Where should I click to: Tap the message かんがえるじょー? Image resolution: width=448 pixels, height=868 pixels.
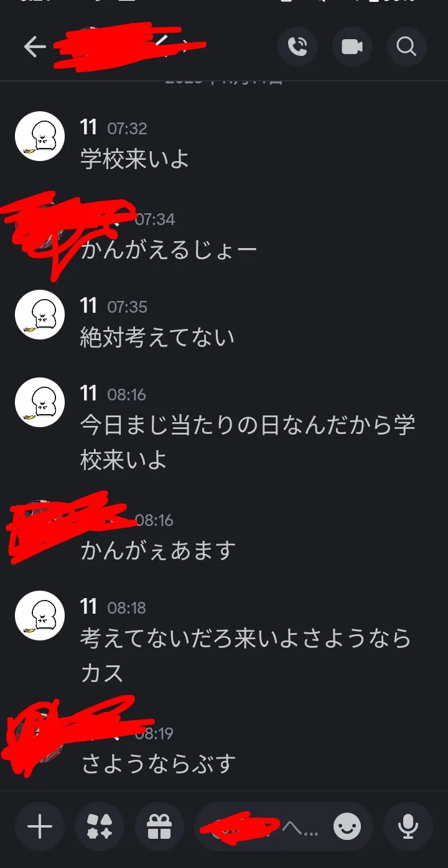(x=169, y=250)
